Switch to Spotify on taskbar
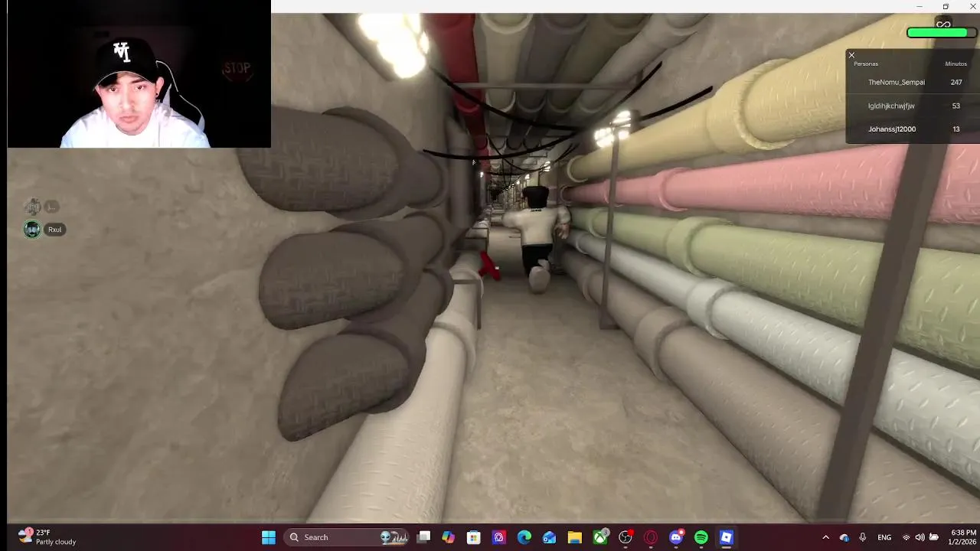 tap(701, 537)
